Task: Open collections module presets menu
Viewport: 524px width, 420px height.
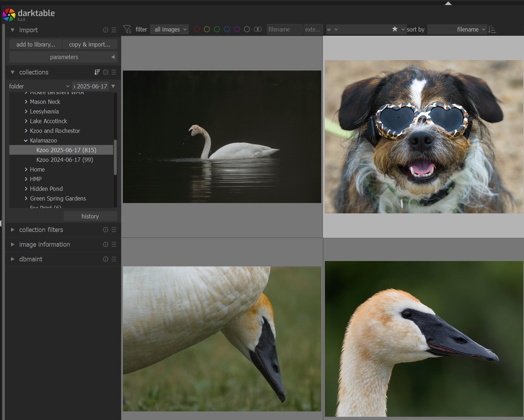Action: point(114,72)
